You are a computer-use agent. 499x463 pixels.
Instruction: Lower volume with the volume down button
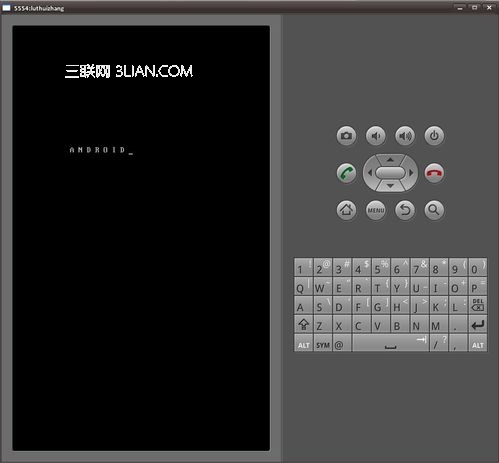[376, 136]
